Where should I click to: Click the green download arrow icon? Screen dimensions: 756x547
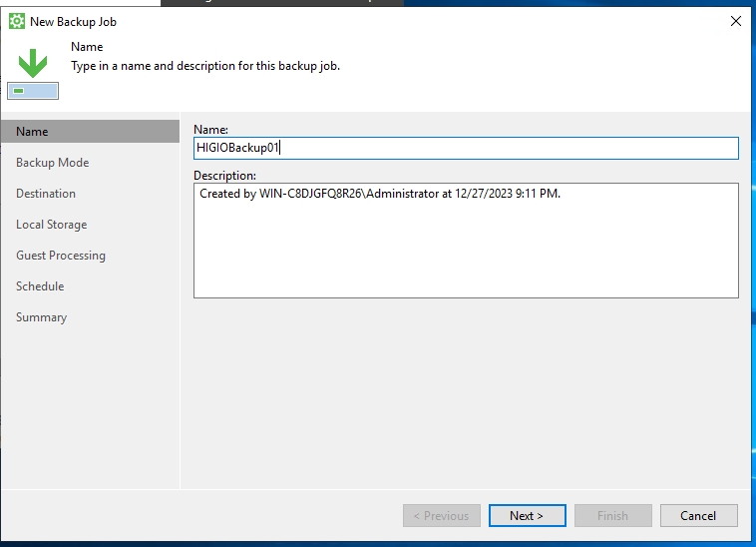point(33,62)
